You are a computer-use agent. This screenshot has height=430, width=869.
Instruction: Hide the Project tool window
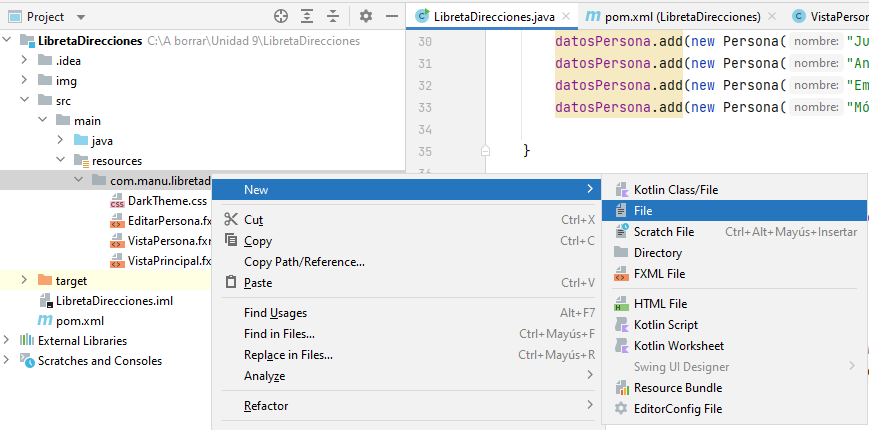tap(392, 17)
